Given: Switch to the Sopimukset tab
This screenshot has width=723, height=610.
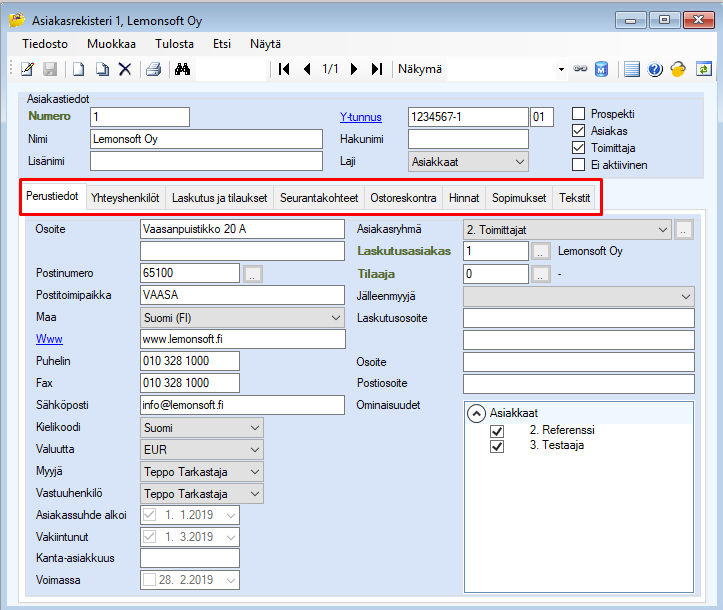Looking at the screenshot, I should pyautogui.click(x=519, y=198).
